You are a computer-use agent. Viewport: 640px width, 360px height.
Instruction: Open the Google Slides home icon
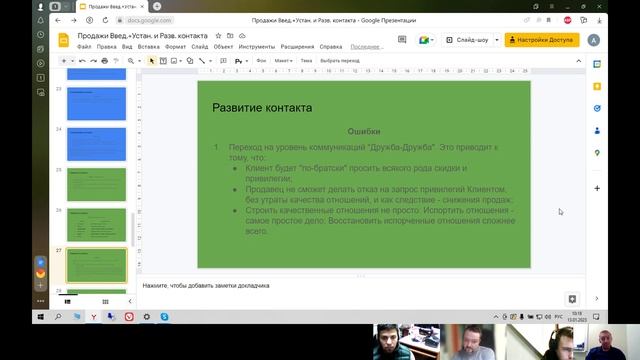pos(64,40)
